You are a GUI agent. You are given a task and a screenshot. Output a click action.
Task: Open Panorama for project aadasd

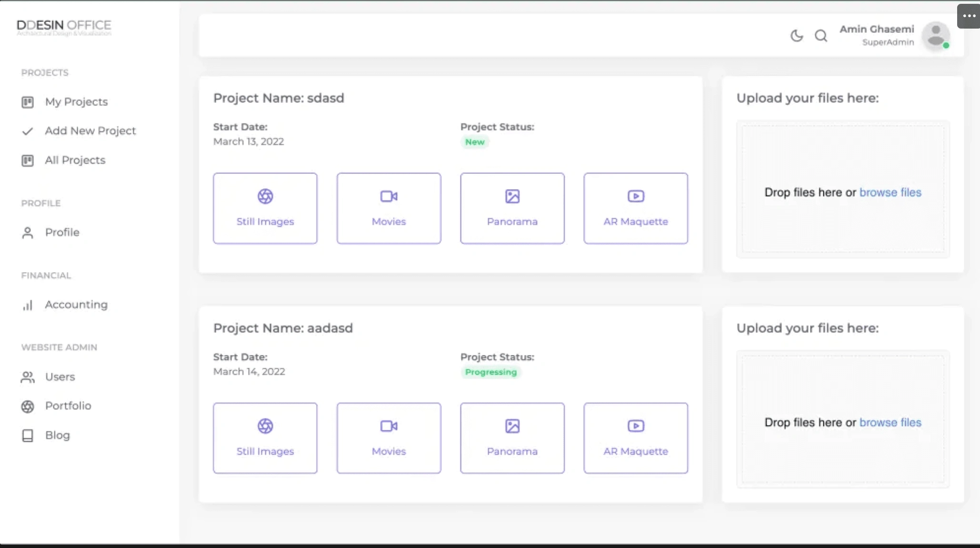(512, 438)
